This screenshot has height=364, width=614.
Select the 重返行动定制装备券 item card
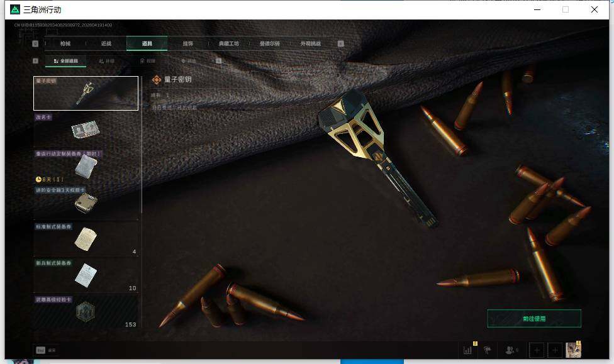pyautogui.click(x=86, y=166)
